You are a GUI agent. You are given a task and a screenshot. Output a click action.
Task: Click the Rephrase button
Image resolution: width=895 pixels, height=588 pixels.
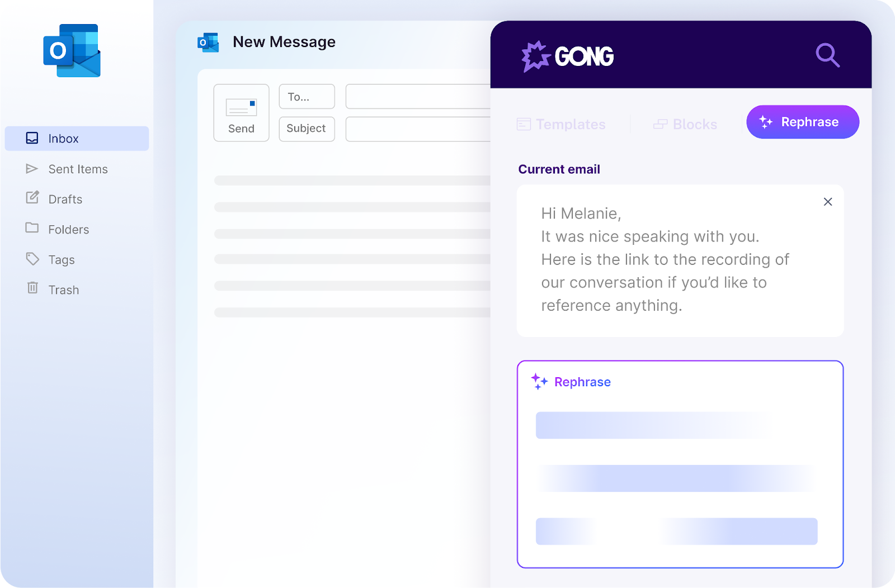point(803,122)
